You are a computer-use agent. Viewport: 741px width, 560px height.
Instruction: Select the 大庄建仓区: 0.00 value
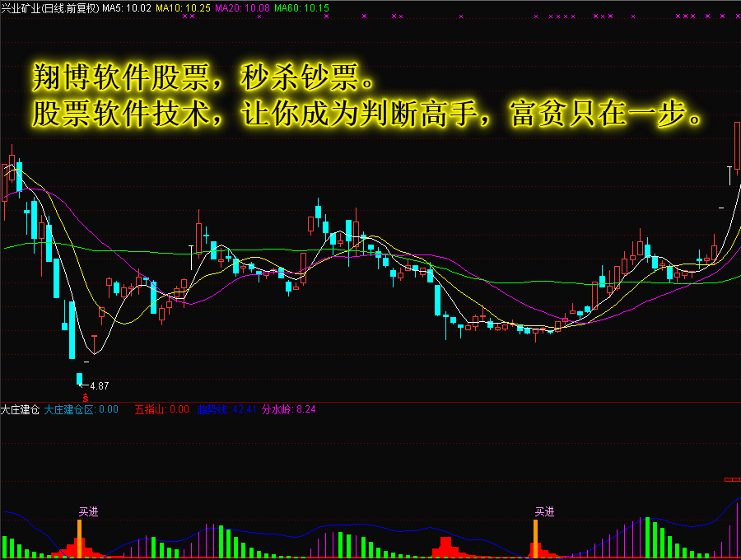pyautogui.click(x=82, y=410)
